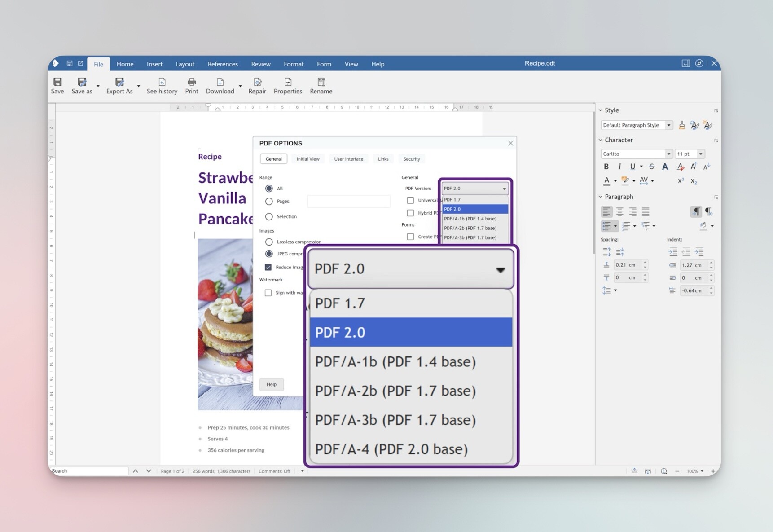Screen dimensions: 773x532
Task: Select the Pages range radio button
Action: point(269,201)
